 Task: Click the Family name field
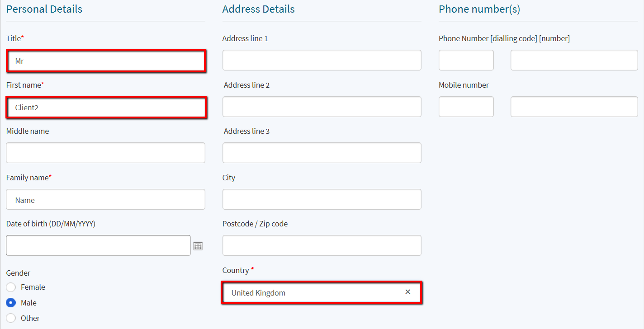pyautogui.click(x=105, y=199)
